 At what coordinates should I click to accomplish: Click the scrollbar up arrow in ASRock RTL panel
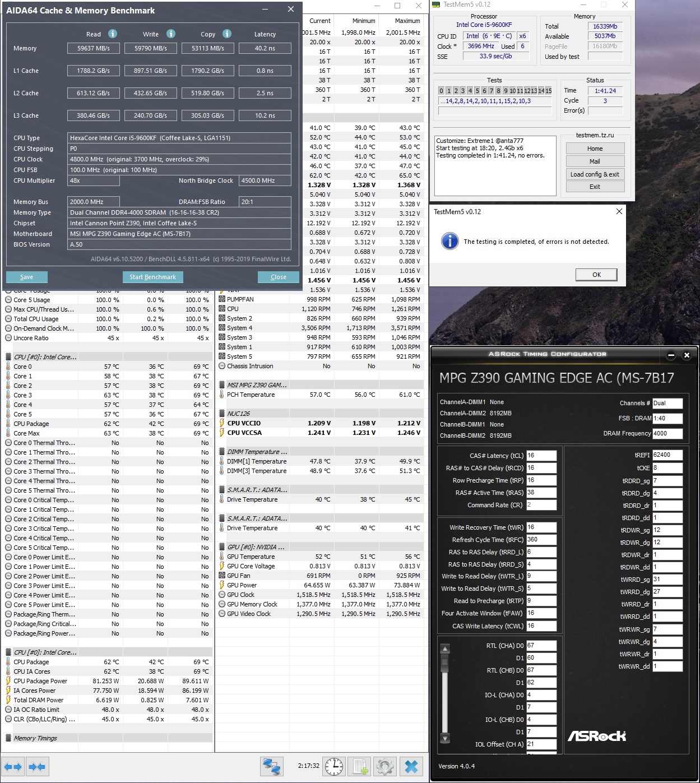click(445, 649)
